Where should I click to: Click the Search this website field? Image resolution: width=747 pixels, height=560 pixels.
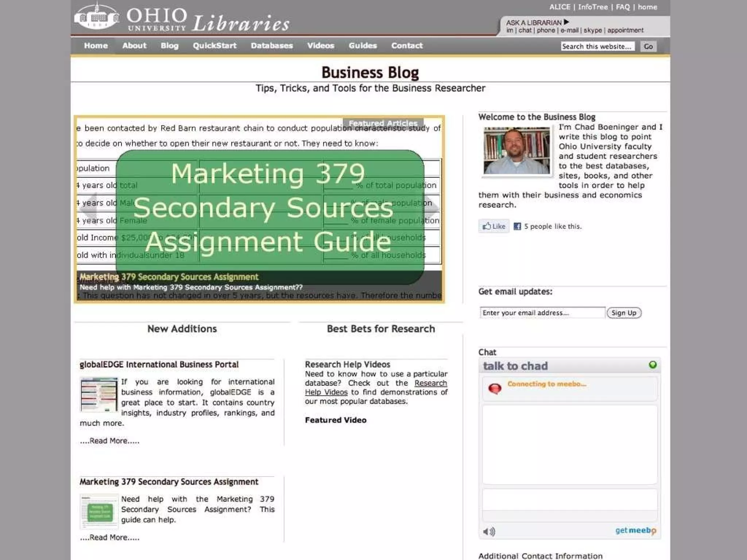click(597, 46)
